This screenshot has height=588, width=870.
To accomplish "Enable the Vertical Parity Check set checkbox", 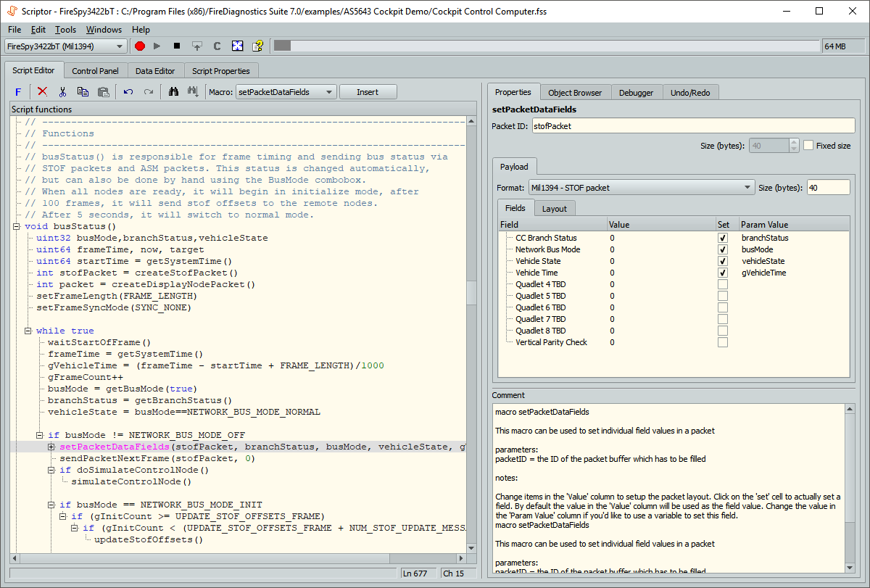I will (723, 342).
